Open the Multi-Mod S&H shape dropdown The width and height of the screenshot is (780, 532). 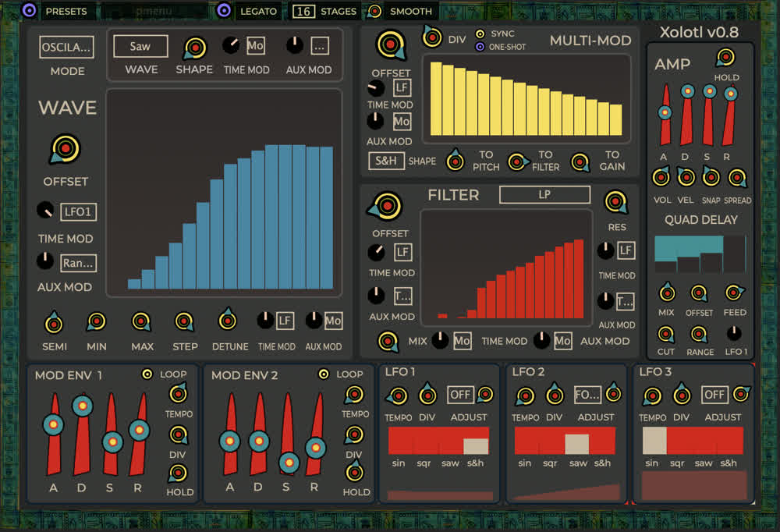386,161
